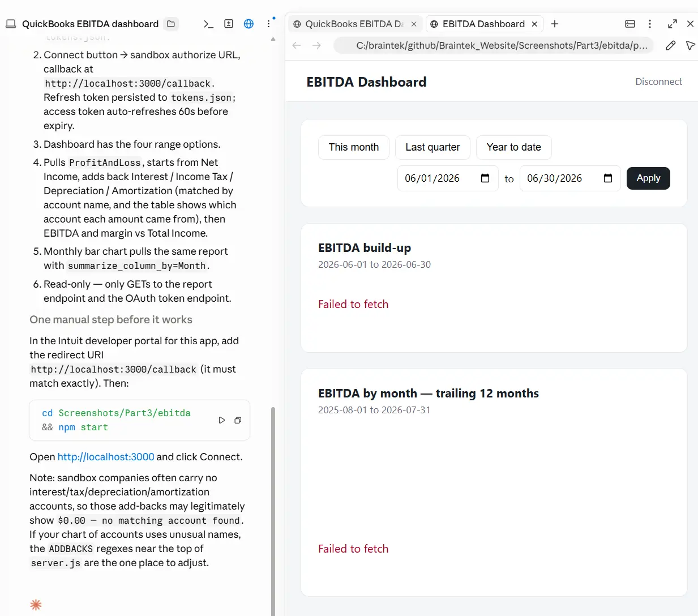Expand the browser pane to fullscreen
The image size is (698, 616).
coord(673,24)
